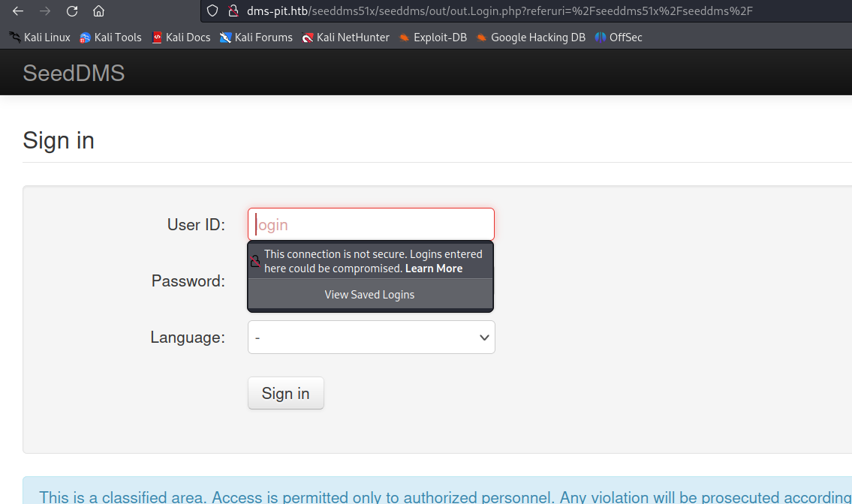Click the insecure connection padlock icon
The image size is (852, 504).
[x=233, y=11]
